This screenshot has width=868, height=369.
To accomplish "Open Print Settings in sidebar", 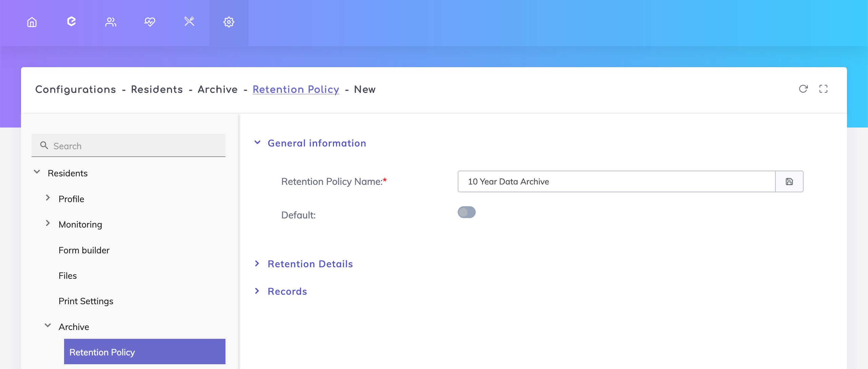I will point(86,301).
